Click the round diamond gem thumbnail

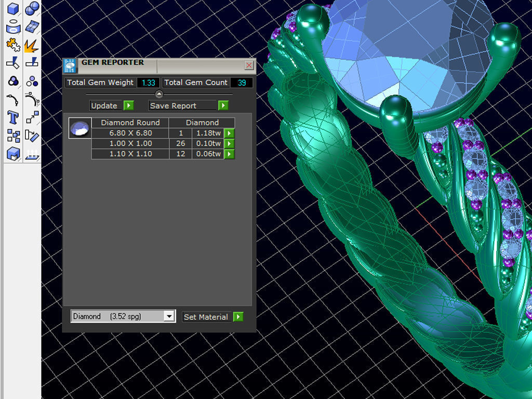80,128
